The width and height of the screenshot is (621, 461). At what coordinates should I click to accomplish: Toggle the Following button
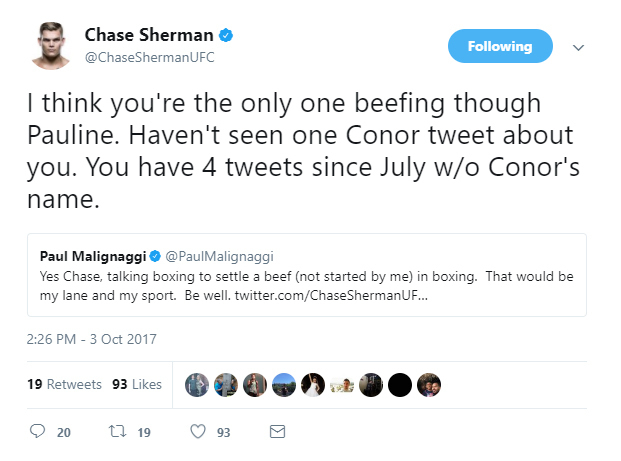500,46
